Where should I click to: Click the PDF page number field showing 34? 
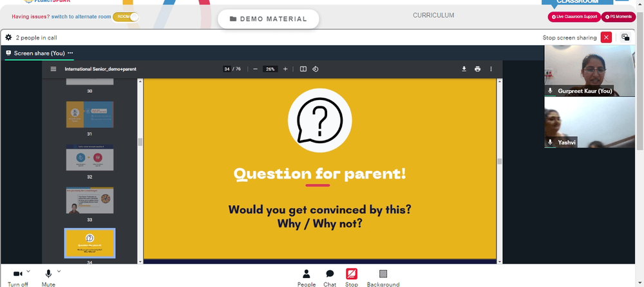click(227, 69)
